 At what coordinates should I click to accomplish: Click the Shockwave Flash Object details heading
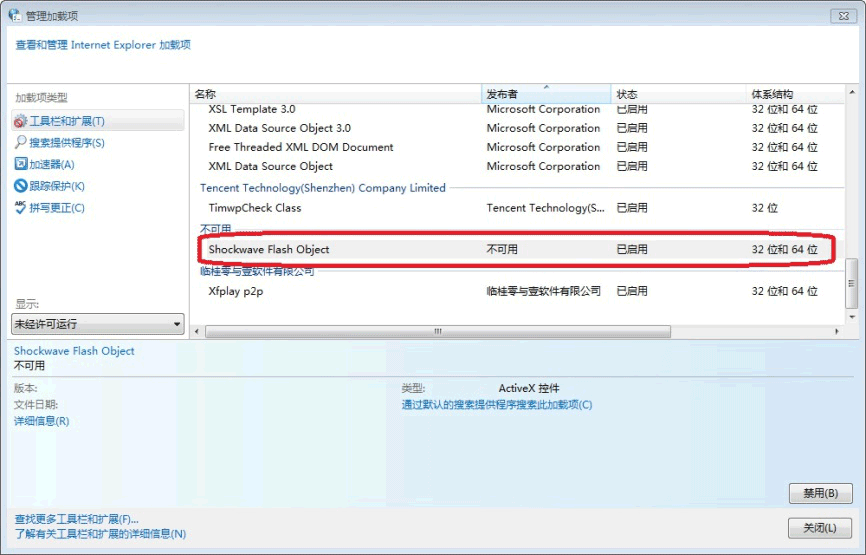tap(74, 351)
